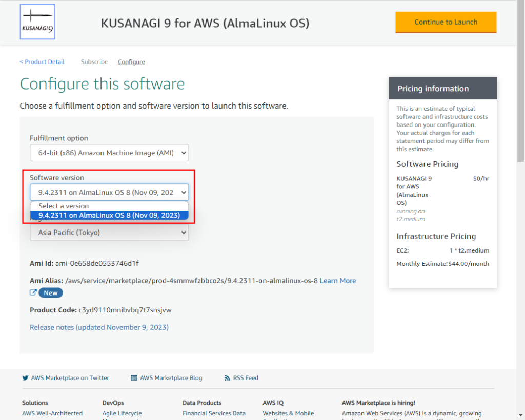Screen dimensions: 525x420
Task: Click the scrollbar down arrow
Action: pos(521,415)
